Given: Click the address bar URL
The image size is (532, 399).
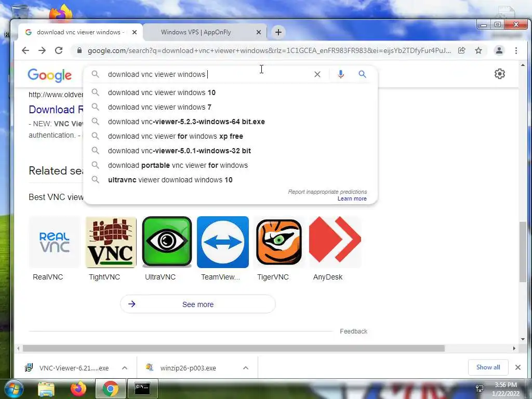Looking at the screenshot, I should 270,50.
